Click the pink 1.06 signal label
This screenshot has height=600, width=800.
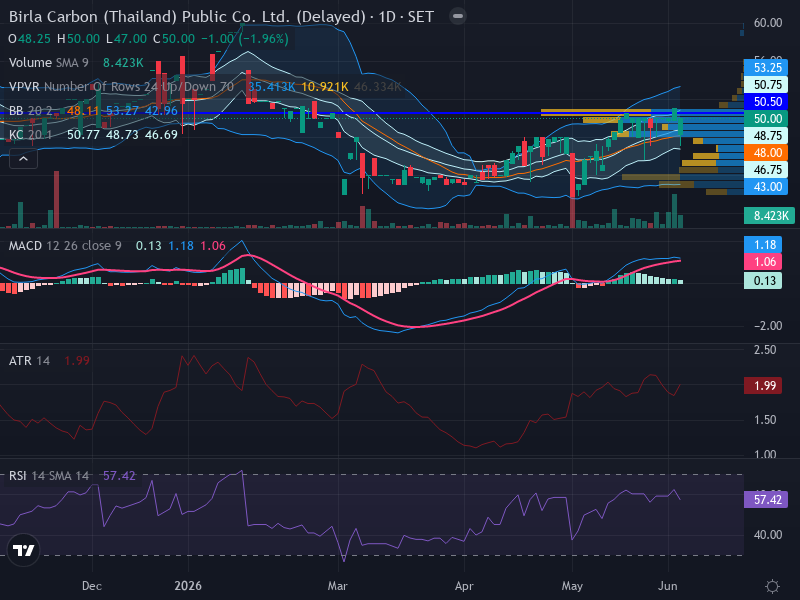click(x=763, y=262)
